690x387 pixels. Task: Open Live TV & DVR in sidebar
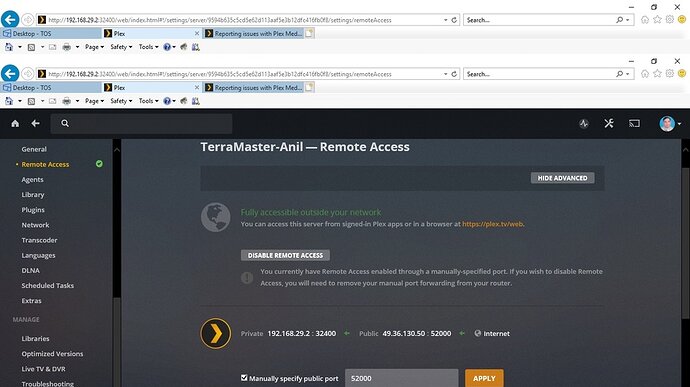[43, 369]
